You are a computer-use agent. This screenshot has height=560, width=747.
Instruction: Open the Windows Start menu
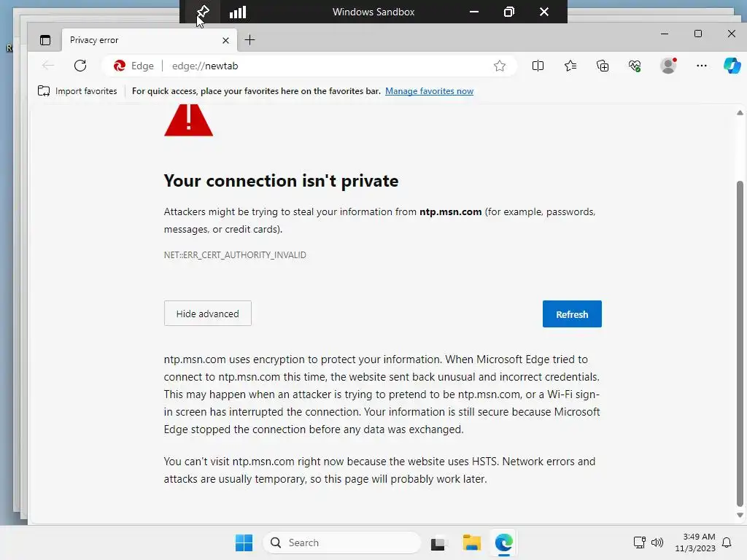244,542
